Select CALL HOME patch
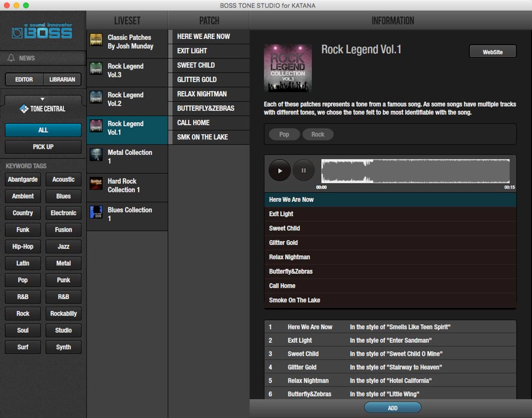 (x=209, y=122)
